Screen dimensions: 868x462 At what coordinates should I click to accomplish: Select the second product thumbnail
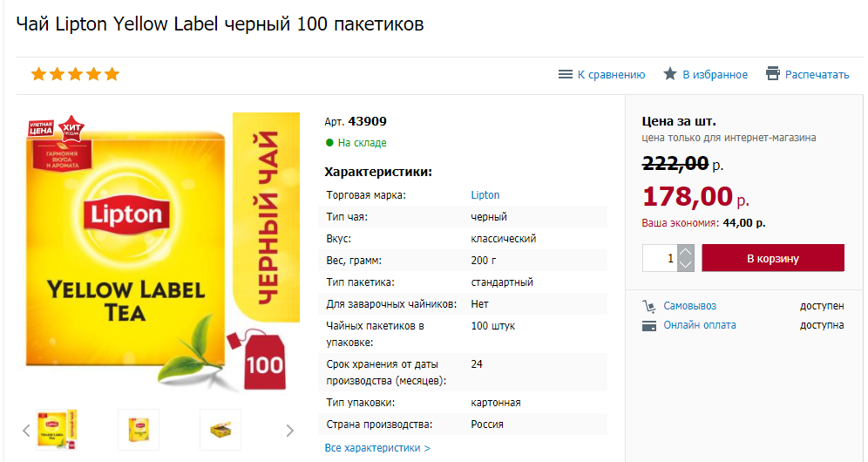(139, 430)
